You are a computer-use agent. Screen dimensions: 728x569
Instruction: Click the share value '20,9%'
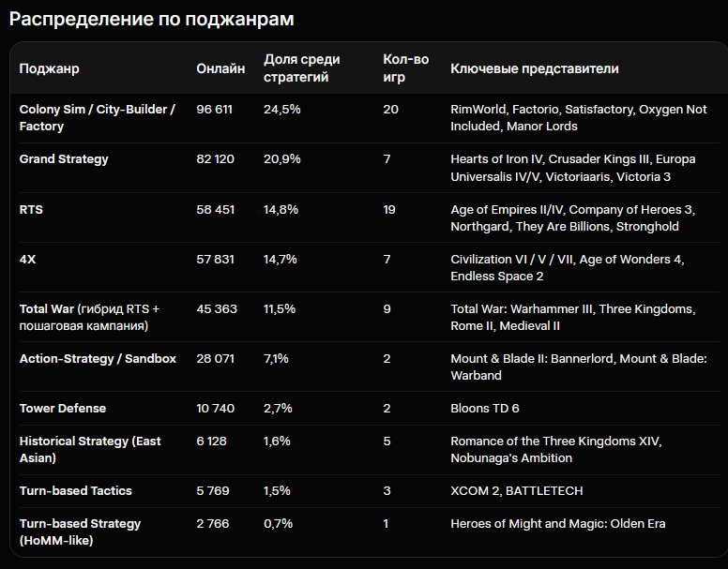[x=281, y=159]
